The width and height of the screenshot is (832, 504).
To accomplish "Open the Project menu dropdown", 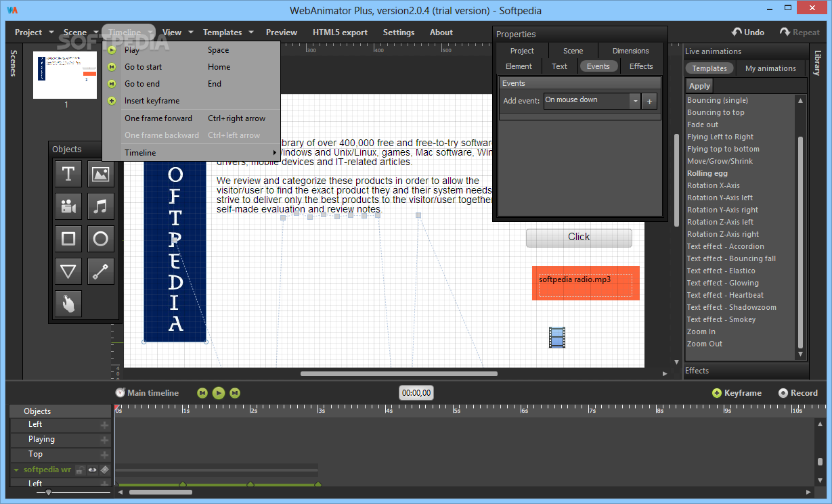I will (34, 32).
